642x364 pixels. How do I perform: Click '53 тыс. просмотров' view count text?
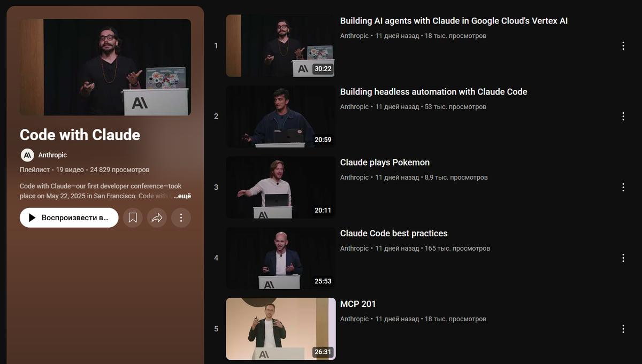coord(455,107)
